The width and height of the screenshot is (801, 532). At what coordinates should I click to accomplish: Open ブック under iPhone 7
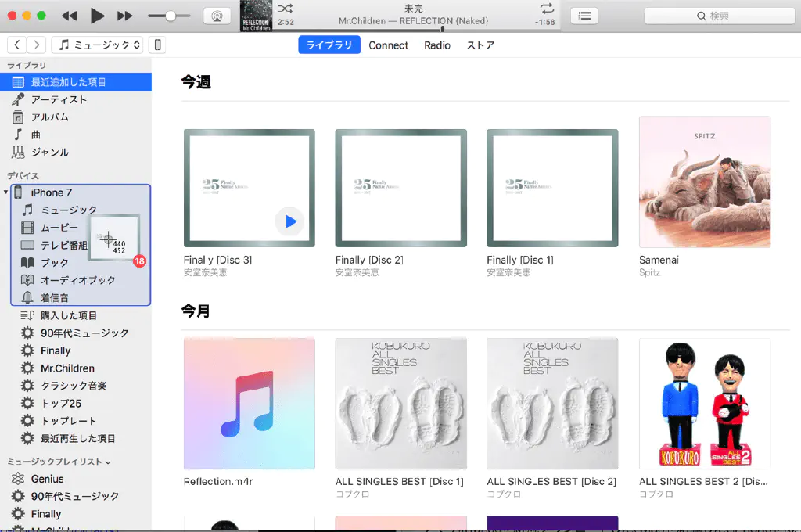(x=81, y=263)
